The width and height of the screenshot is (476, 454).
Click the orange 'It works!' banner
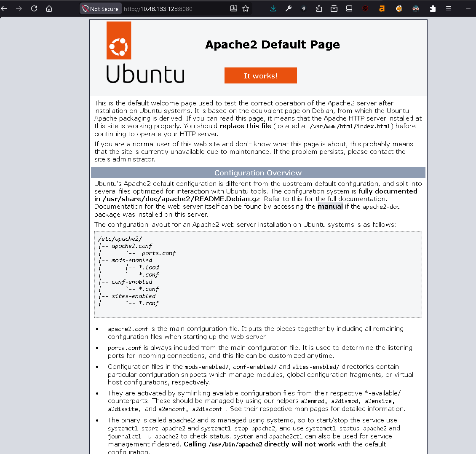coord(260,75)
